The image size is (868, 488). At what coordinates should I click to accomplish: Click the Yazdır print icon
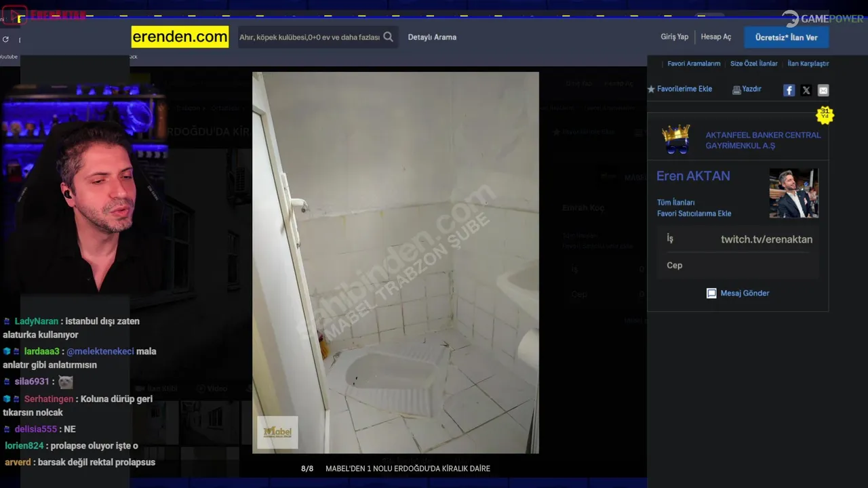(736, 89)
